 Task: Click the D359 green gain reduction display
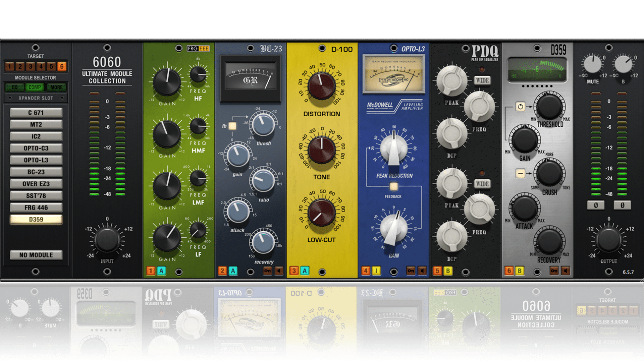(537, 69)
